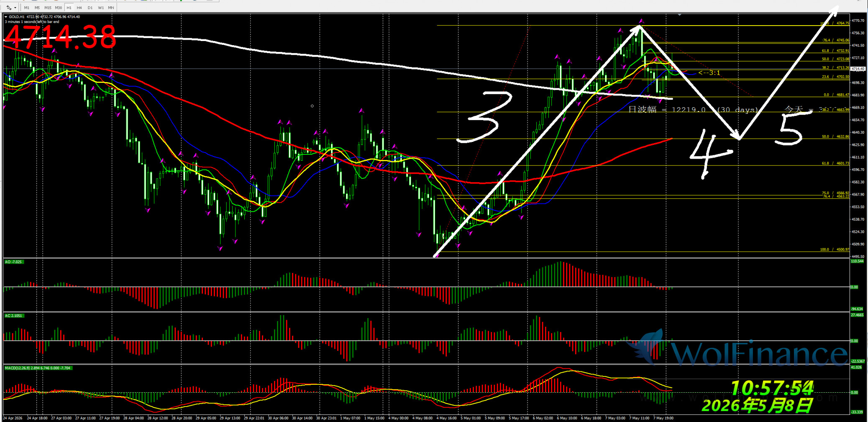
Task: Select the M30 timeframe button
Action: click(x=58, y=8)
